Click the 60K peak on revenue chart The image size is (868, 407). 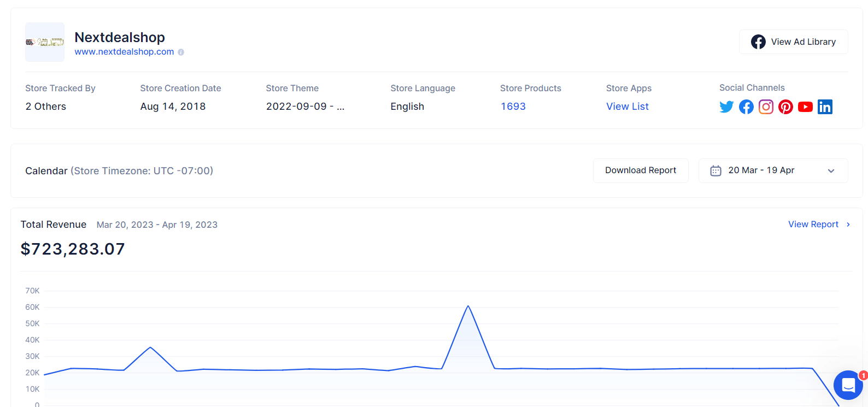(468, 306)
